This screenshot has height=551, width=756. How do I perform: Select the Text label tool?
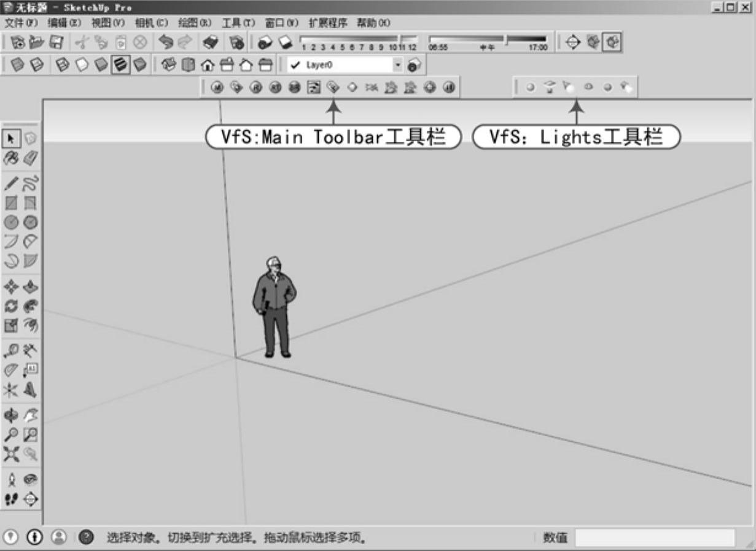coord(30,370)
